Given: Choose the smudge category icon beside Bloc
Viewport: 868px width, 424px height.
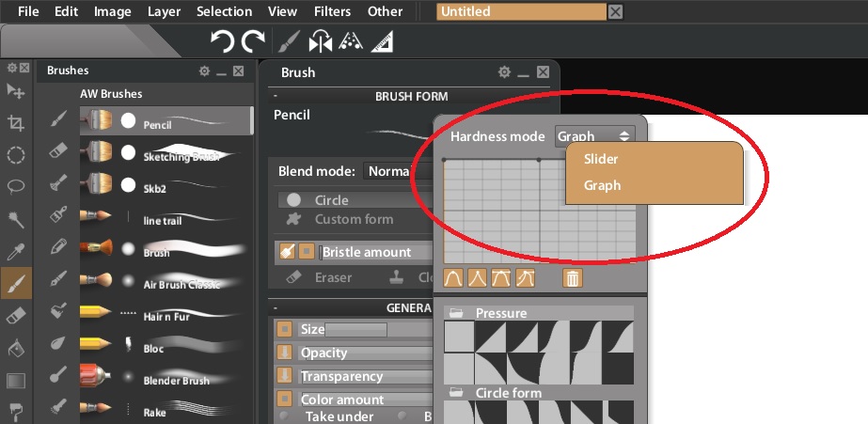Looking at the screenshot, I should pyautogui.click(x=58, y=343).
